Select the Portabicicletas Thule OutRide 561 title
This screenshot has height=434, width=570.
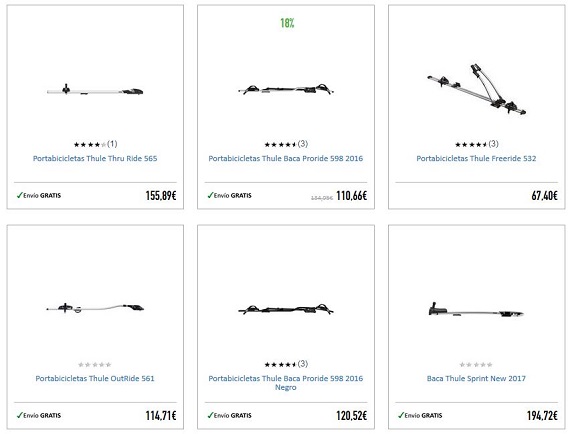click(x=95, y=378)
